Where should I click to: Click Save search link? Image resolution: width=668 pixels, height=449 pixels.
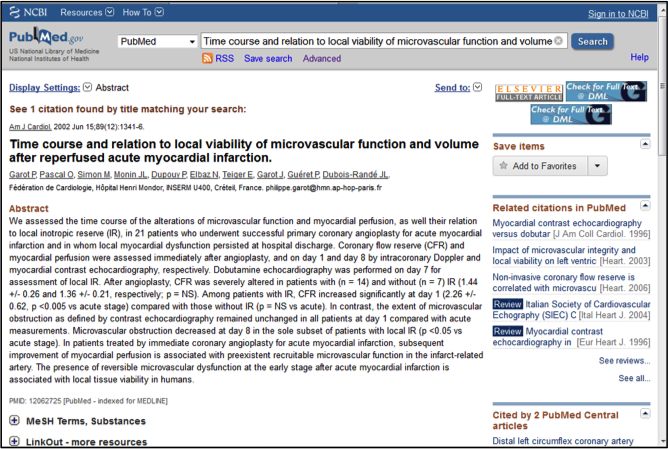(x=268, y=58)
